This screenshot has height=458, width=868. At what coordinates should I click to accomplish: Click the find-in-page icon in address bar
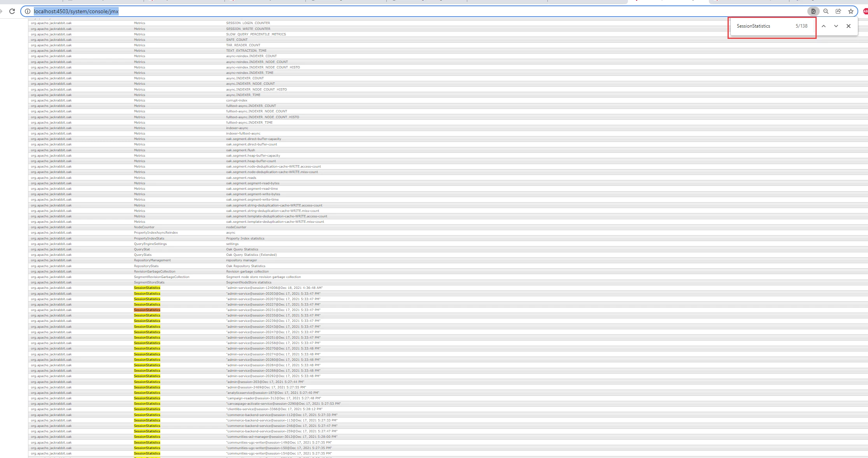click(813, 11)
